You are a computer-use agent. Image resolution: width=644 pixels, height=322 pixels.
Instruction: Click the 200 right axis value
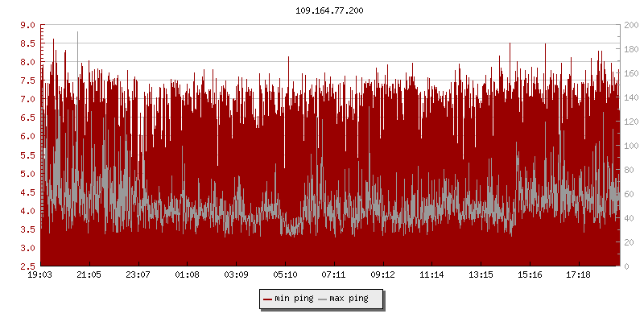pos(630,25)
